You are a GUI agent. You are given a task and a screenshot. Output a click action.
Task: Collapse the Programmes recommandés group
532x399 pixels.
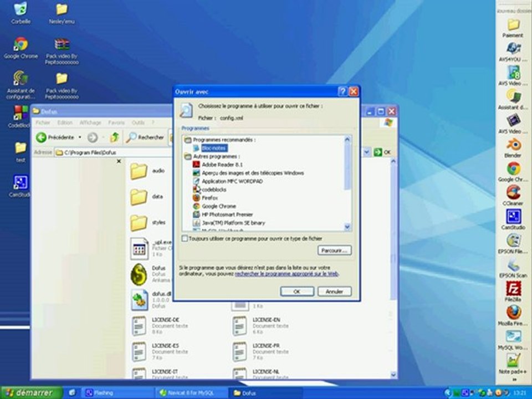188,140
